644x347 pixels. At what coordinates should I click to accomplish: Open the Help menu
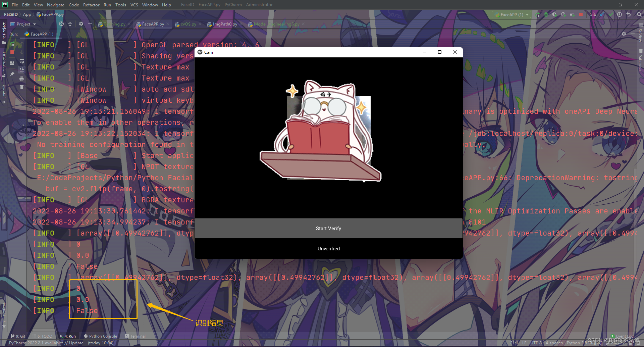click(166, 5)
